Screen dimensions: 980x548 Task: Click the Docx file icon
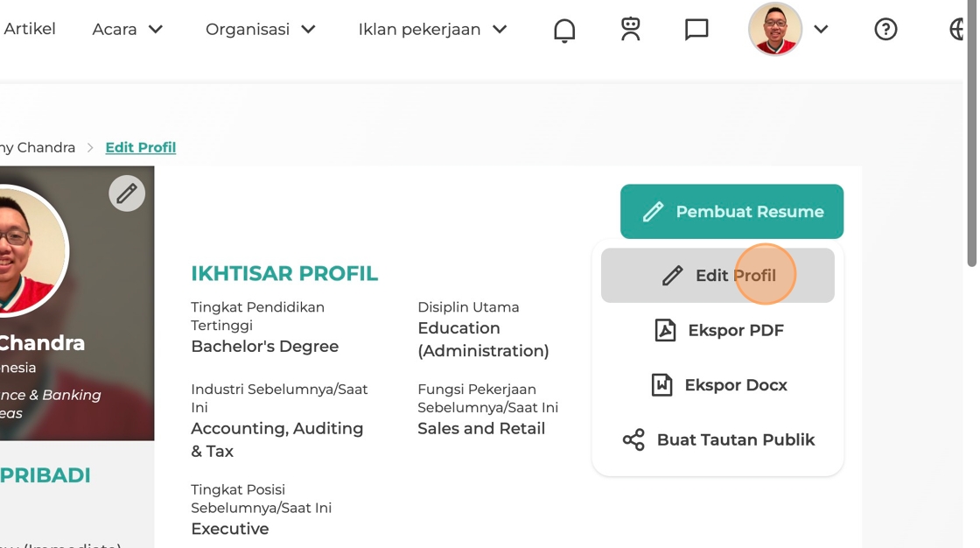(x=661, y=384)
